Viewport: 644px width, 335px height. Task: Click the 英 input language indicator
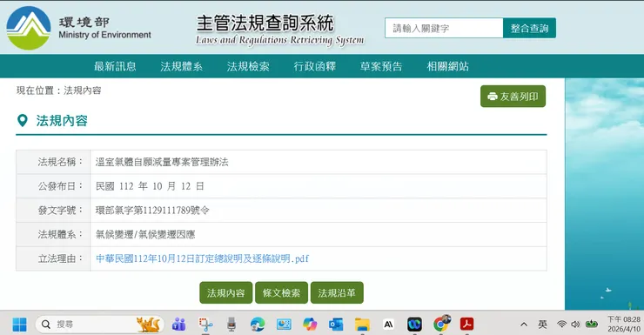(542, 325)
